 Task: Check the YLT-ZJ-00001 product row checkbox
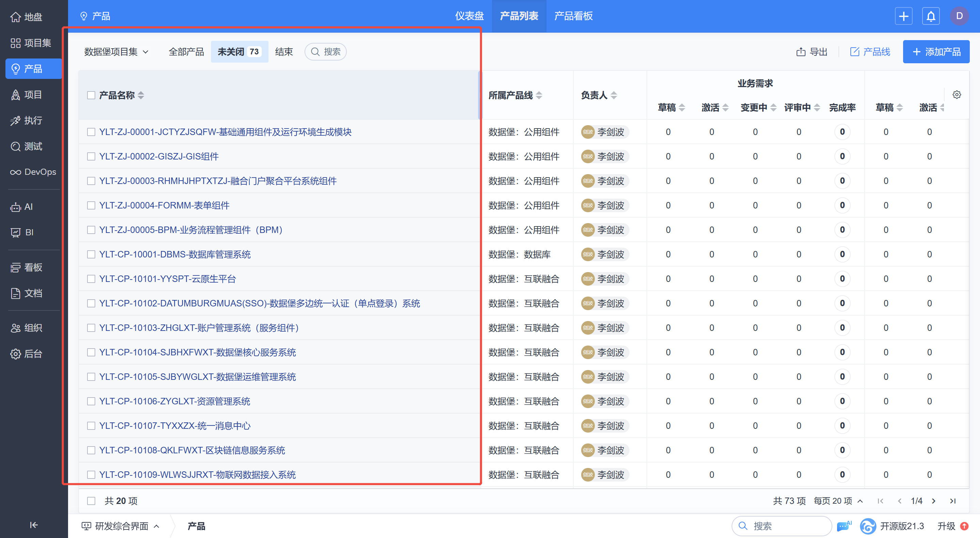(91, 132)
